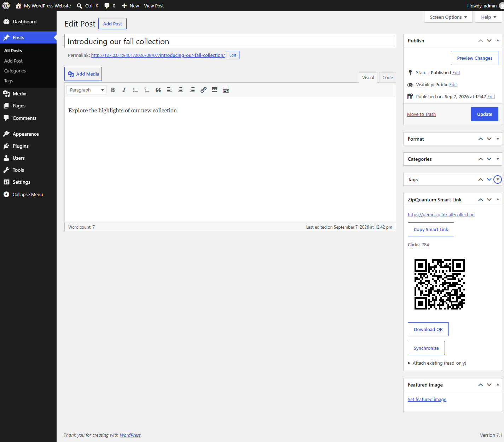Viewport: 504px width, 442px height.
Task: Toggle the editor toolbar (kitchen sink)
Action: tap(226, 90)
